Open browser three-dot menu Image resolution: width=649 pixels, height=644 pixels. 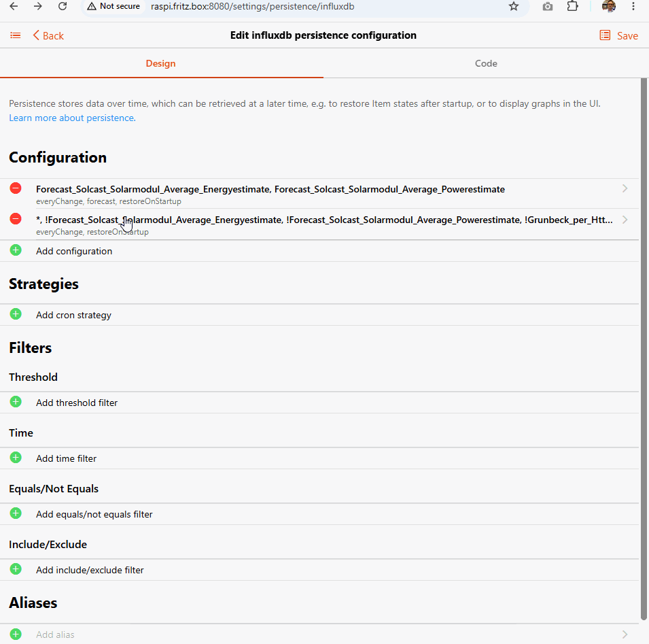click(633, 6)
